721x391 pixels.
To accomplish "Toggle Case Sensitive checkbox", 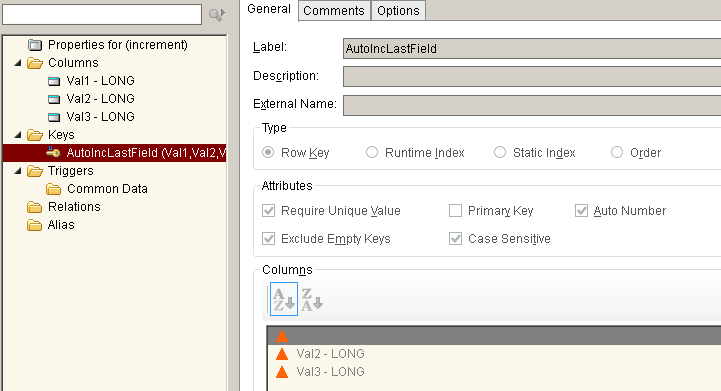I will point(455,239).
